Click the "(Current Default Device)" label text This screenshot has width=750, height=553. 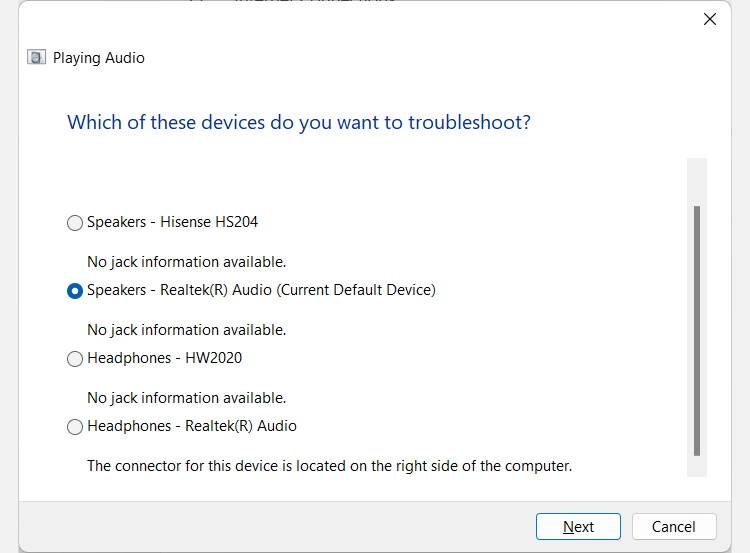click(x=357, y=290)
